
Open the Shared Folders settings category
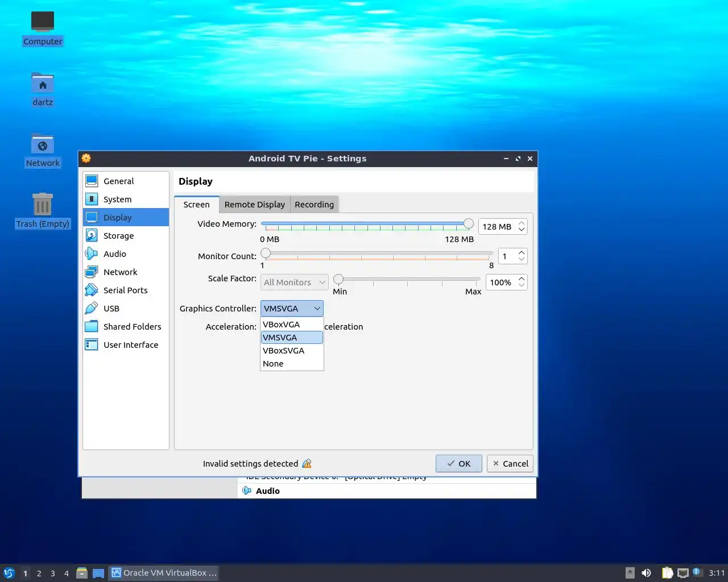(x=126, y=327)
